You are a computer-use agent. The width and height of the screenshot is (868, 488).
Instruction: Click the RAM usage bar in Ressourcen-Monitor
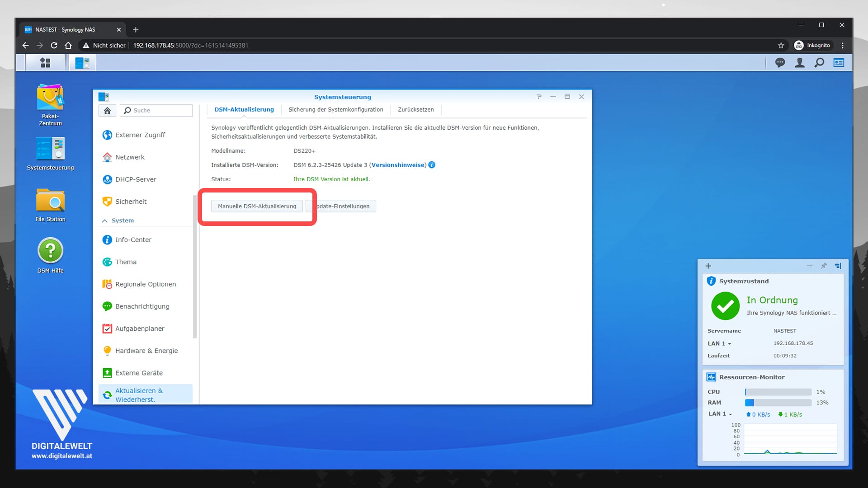[778, 403]
